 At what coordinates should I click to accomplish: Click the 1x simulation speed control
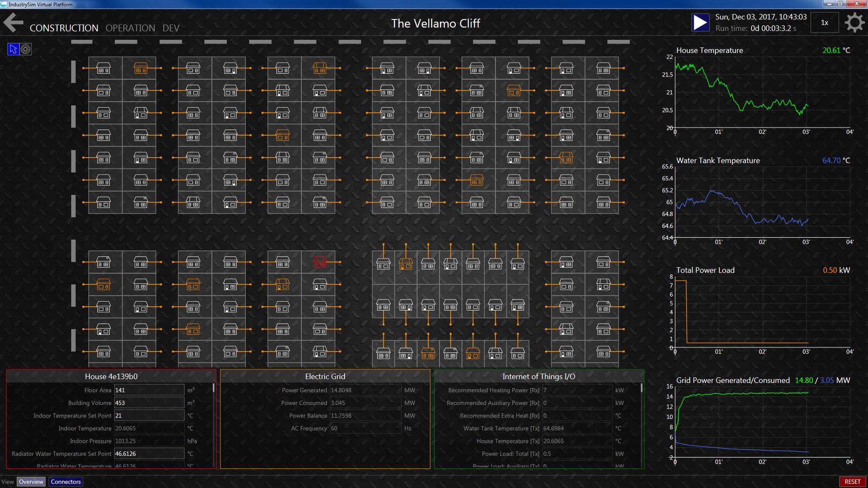click(825, 22)
